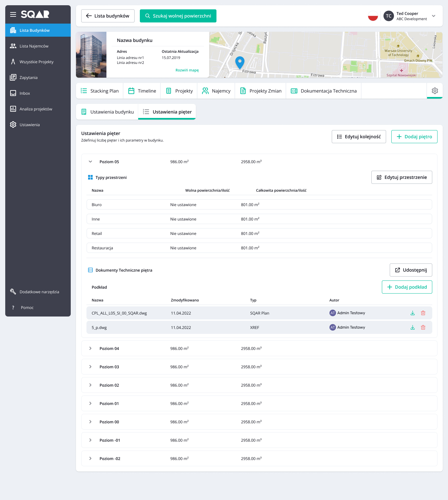Click the hamburger menu icon in sidebar
448x500 pixels.
click(13, 14)
